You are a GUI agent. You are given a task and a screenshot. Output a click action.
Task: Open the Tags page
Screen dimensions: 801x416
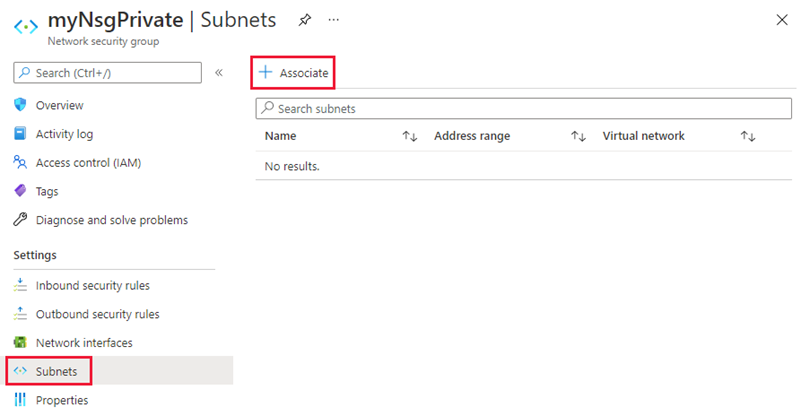(x=47, y=191)
